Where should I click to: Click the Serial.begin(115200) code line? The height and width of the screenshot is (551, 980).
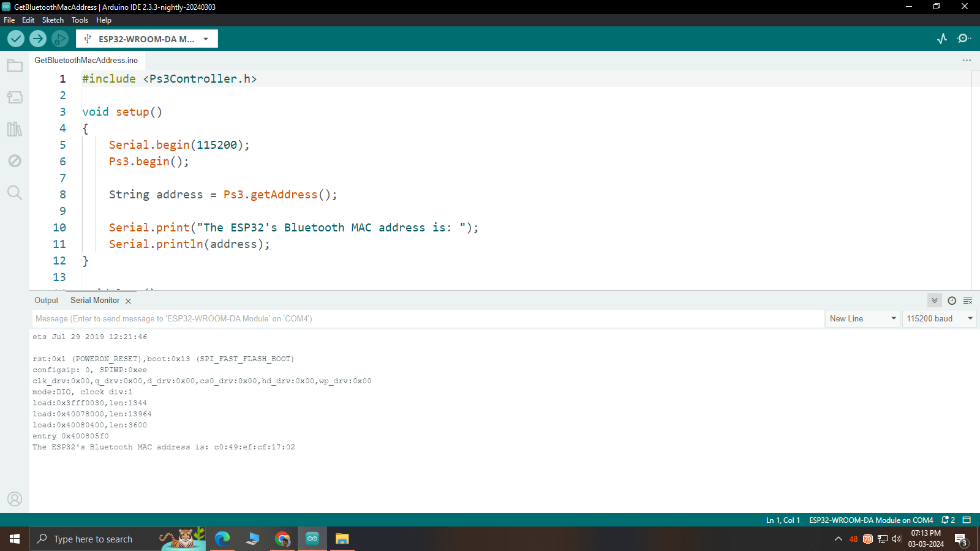tap(179, 145)
